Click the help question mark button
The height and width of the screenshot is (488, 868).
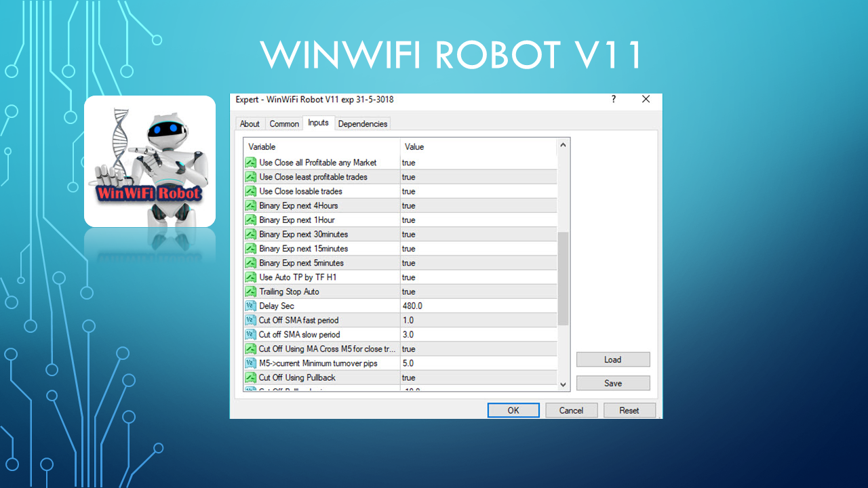coord(614,99)
